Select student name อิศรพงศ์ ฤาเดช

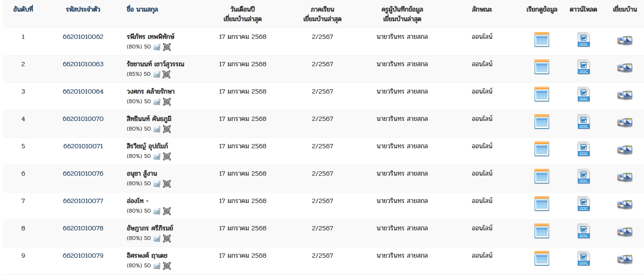(147, 255)
